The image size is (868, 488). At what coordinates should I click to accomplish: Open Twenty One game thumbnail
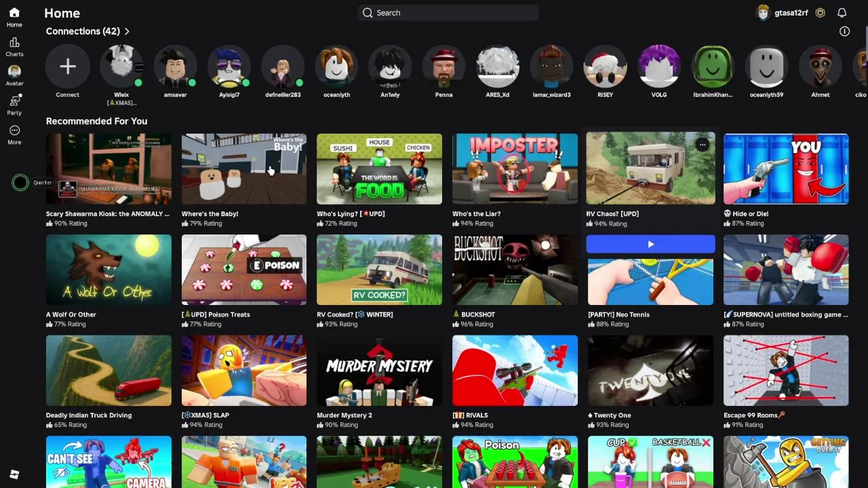(x=650, y=370)
